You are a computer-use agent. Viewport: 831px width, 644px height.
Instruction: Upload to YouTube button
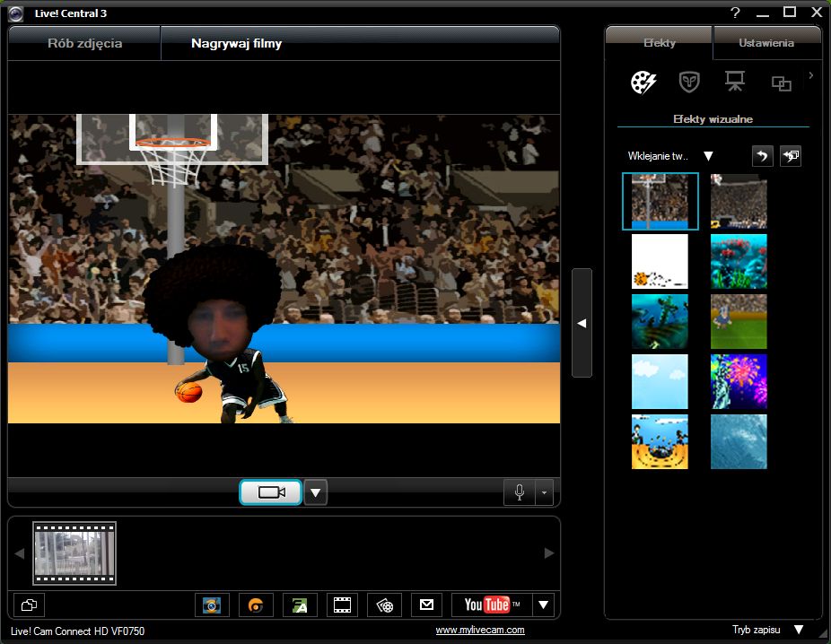[x=491, y=605]
